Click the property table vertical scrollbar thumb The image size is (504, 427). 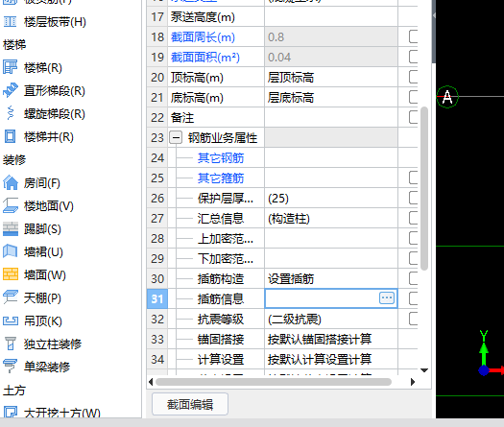424,188
